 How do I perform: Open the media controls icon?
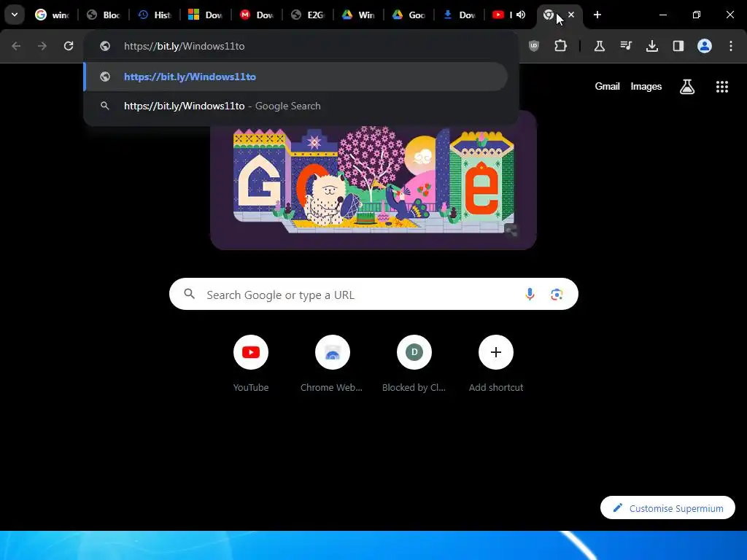coord(625,46)
